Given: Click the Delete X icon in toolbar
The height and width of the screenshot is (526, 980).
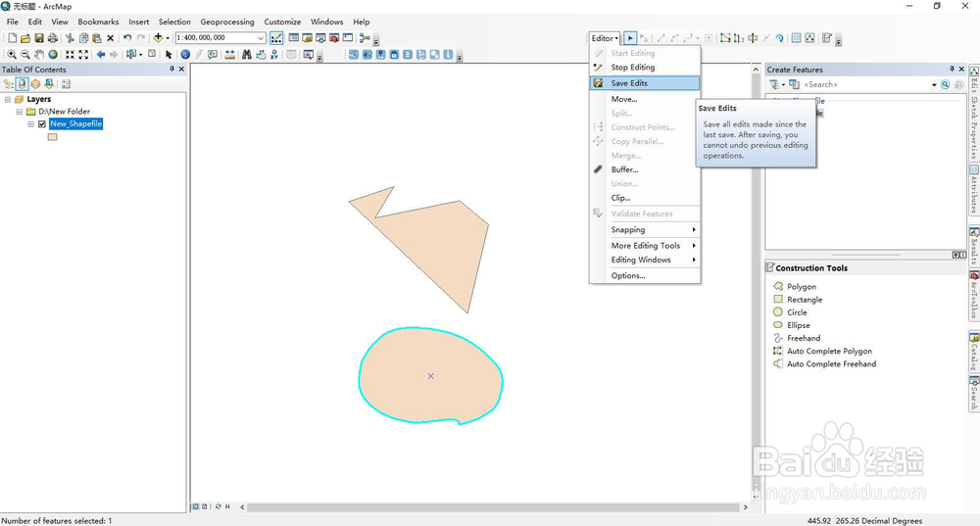Looking at the screenshot, I should pos(110,38).
